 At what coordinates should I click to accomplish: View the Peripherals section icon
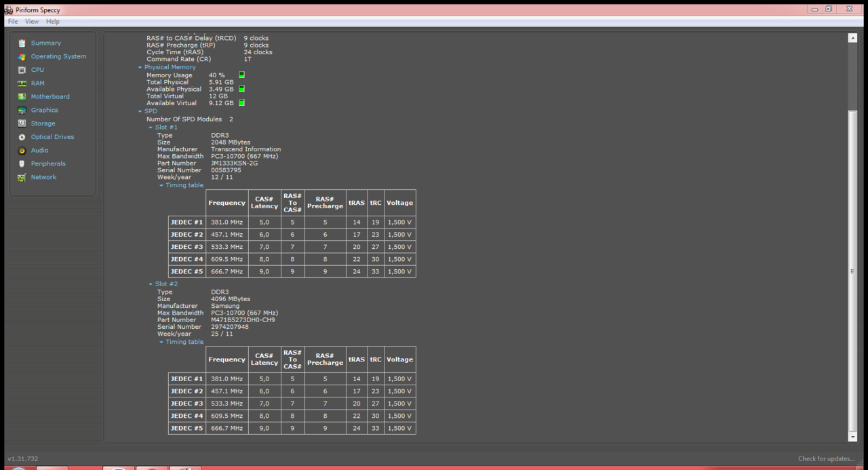coord(22,164)
